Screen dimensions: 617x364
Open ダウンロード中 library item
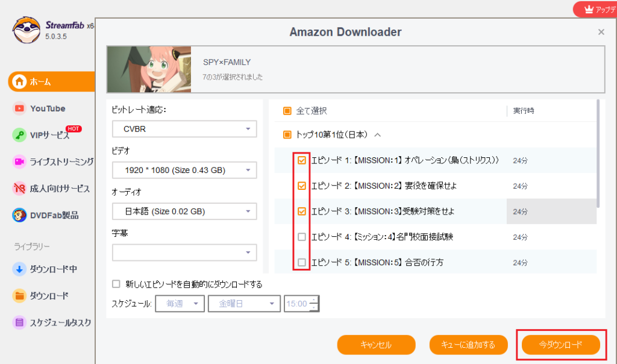[54, 269]
